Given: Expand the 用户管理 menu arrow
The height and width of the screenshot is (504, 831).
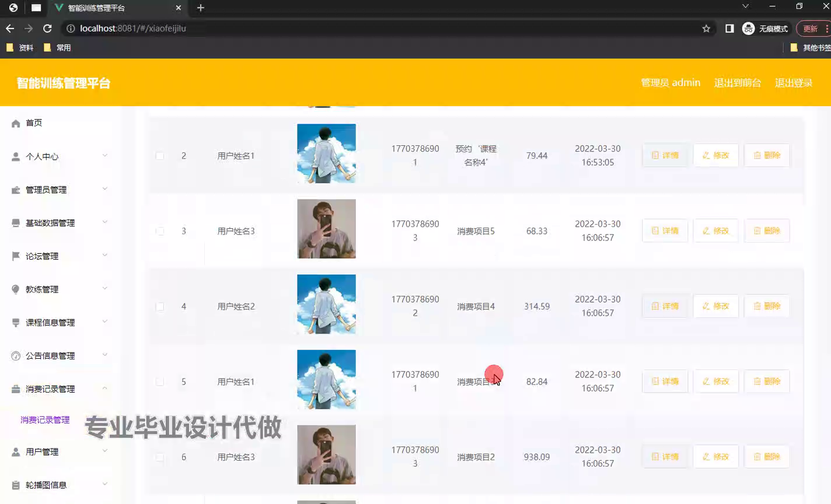Looking at the screenshot, I should (x=105, y=451).
